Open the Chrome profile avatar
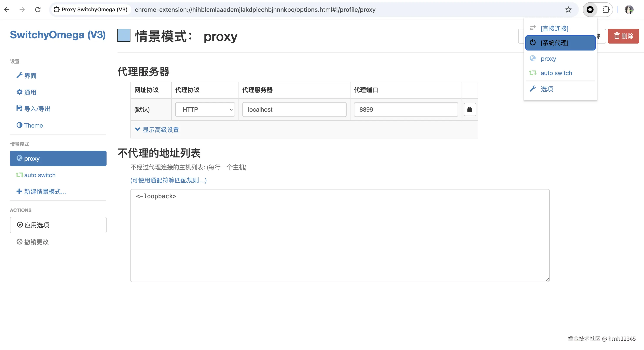 (x=629, y=10)
